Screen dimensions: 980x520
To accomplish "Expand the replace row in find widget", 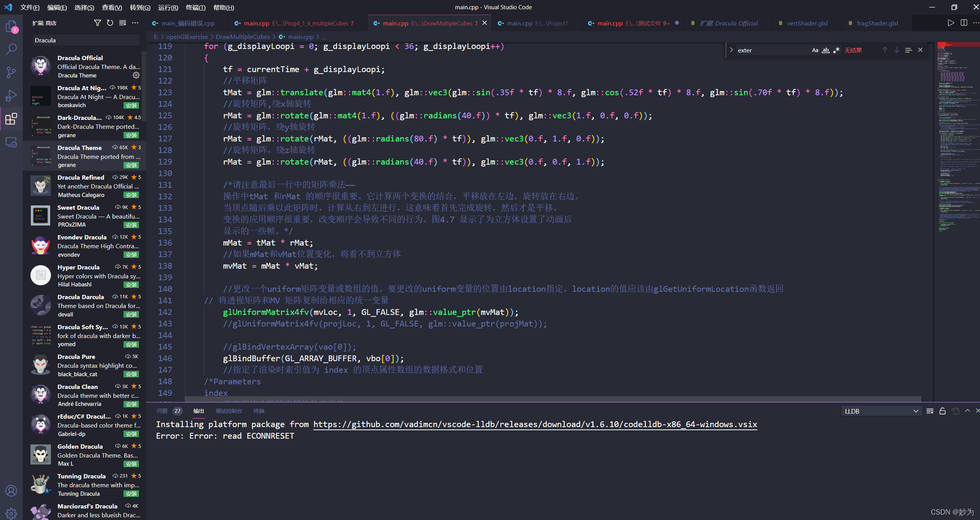I will (731, 50).
